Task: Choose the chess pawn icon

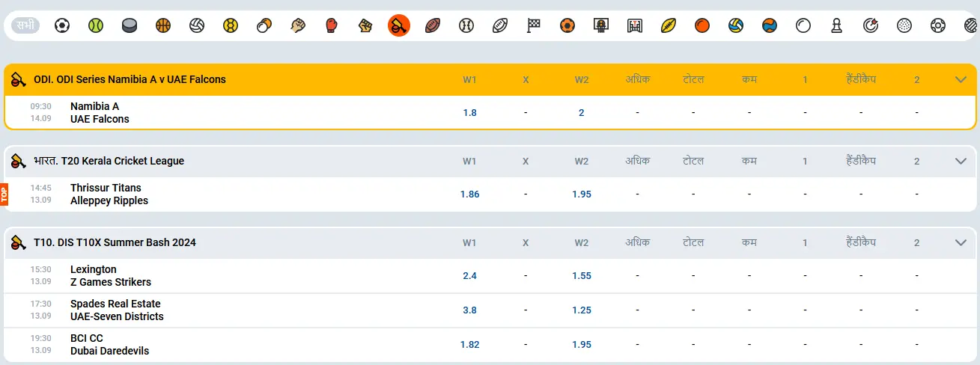Action: tap(837, 26)
